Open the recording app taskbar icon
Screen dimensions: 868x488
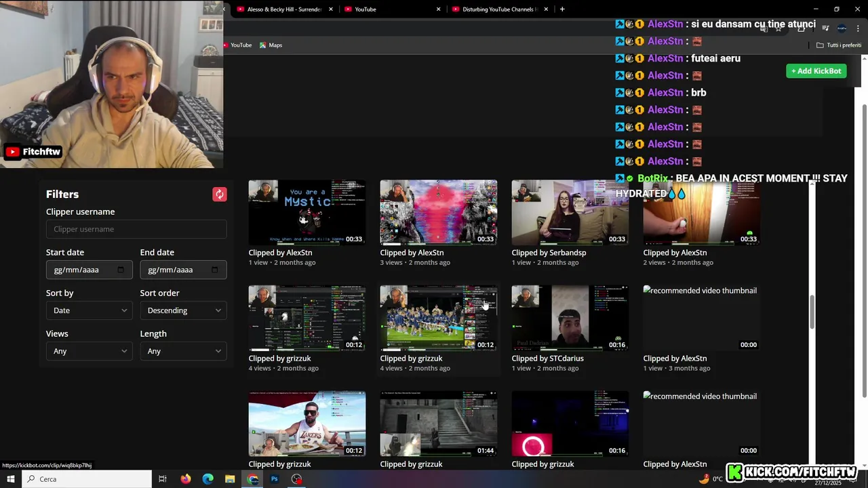(297, 479)
